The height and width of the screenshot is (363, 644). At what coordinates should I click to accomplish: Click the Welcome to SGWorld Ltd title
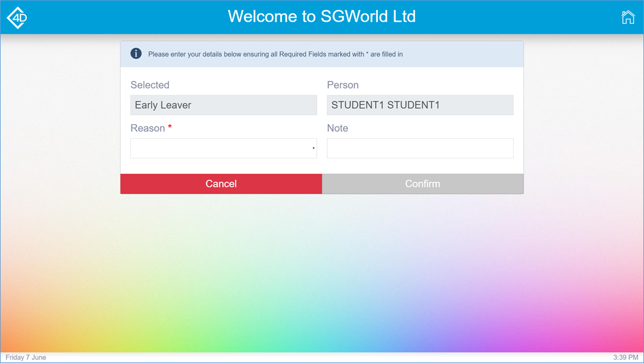[321, 16]
